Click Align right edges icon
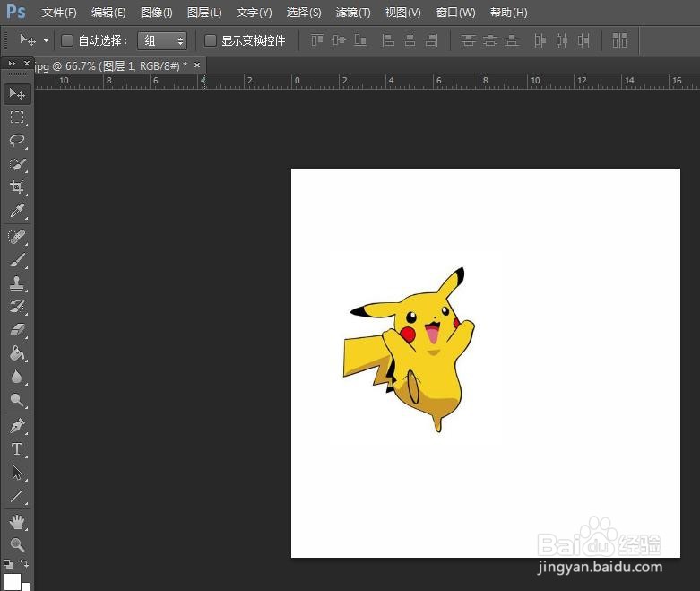The height and width of the screenshot is (591, 700). (x=432, y=40)
